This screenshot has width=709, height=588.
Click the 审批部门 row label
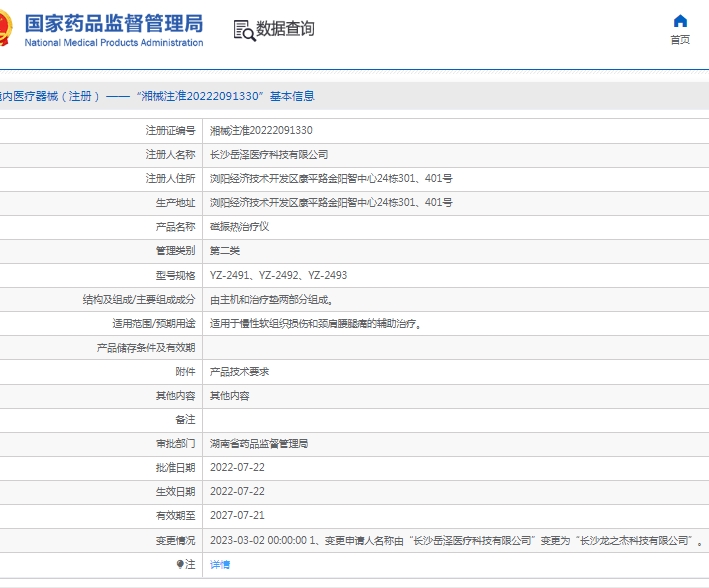tap(175, 444)
